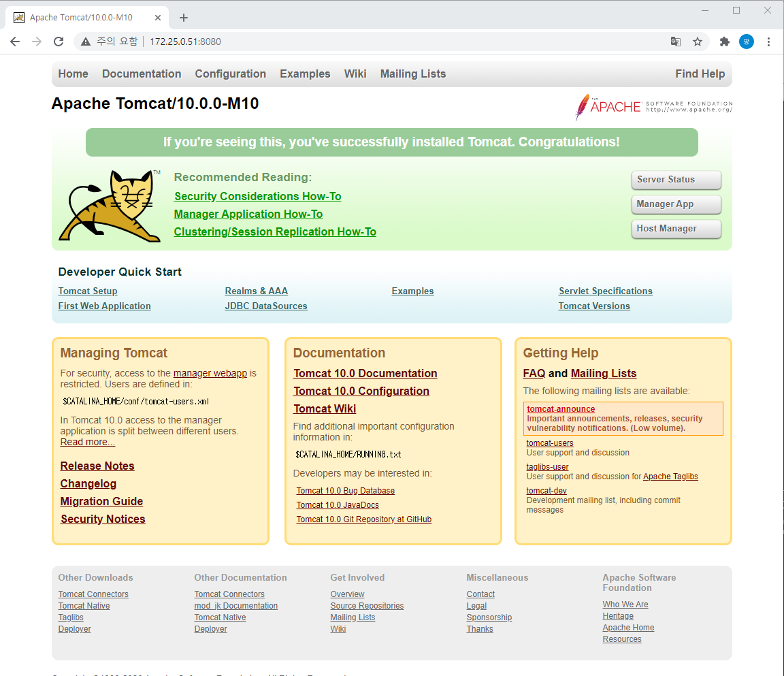Open Documentation in the navigation bar

[142, 74]
